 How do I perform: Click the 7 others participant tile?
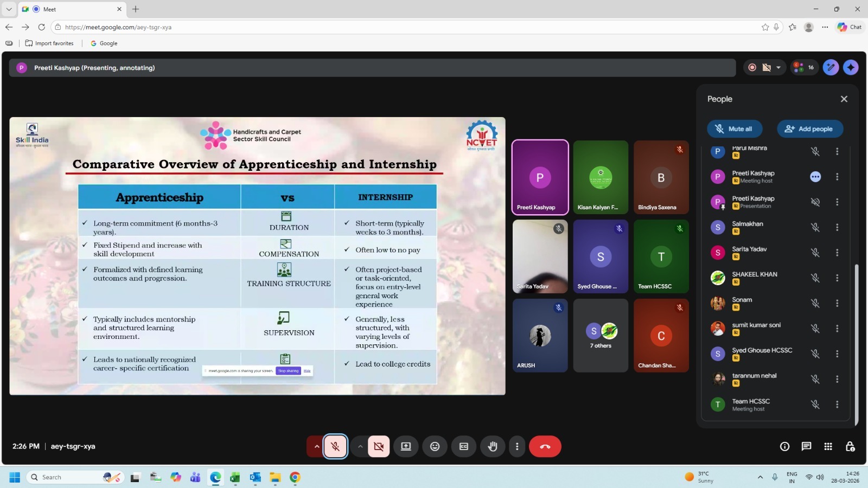pyautogui.click(x=601, y=336)
